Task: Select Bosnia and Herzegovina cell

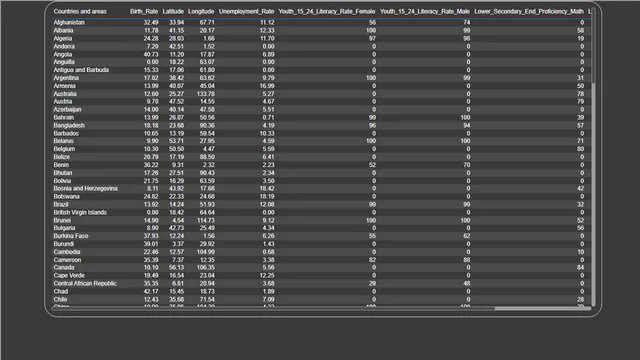Action: pyautogui.click(x=85, y=189)
